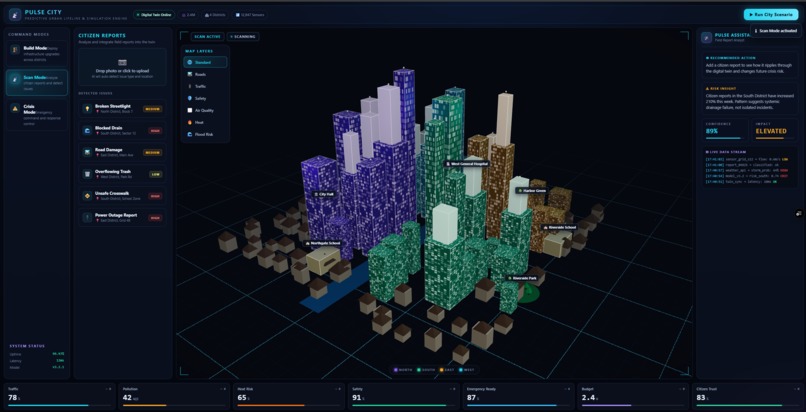Click Run City Scenario button
Image resolution: width=806 pixels, height=412 pixels.
point(770,15)
